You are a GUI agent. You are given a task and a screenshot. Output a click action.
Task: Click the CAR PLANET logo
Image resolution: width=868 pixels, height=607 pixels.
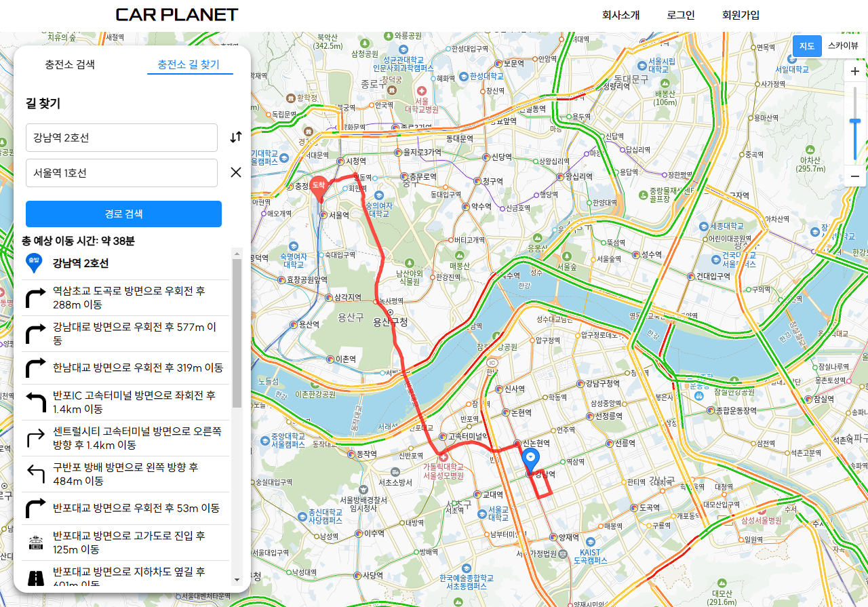pos(177,15)
